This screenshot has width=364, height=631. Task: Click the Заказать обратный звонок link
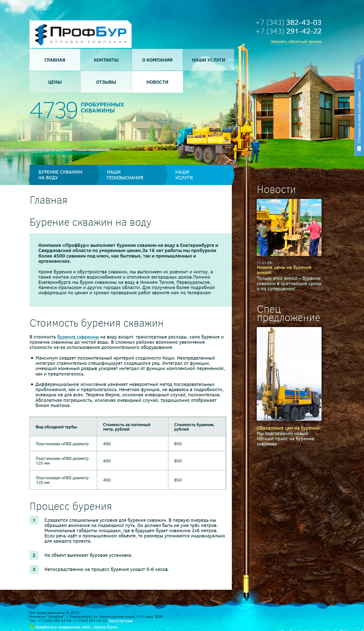(296, 41)
